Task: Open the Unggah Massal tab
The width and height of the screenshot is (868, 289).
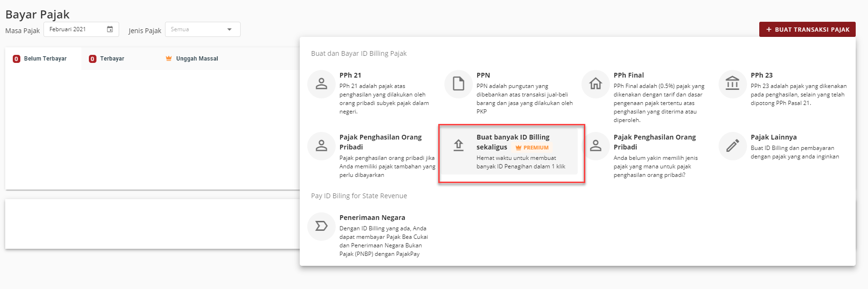Action: (x=191, y=59)
